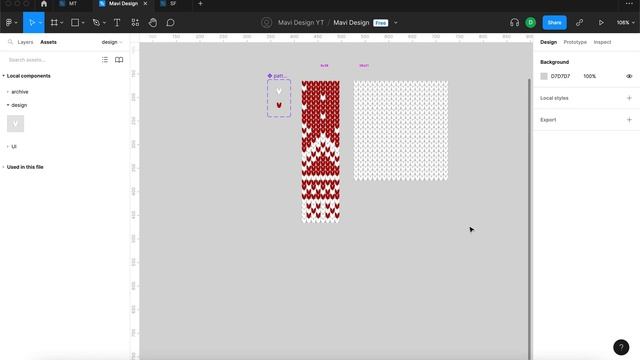
Task: Open the help question mark button
Action: 621,347
